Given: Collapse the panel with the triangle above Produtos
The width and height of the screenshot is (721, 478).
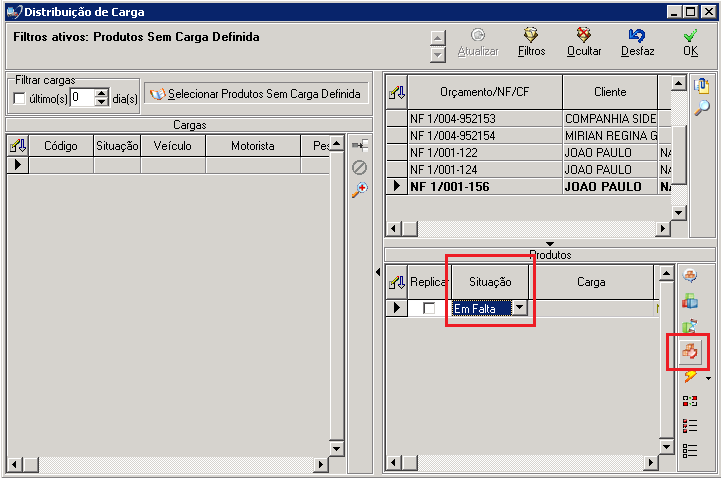Looking at the screenshot, I should click(549, 244).
